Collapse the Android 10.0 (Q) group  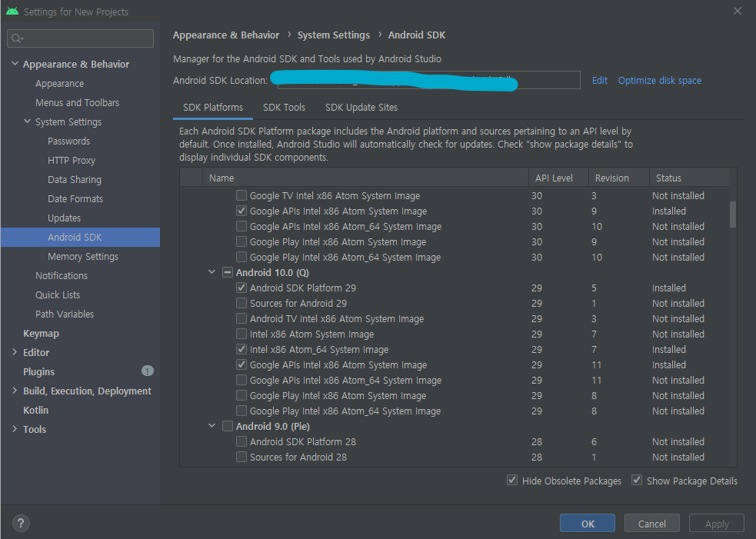(211, 272)
